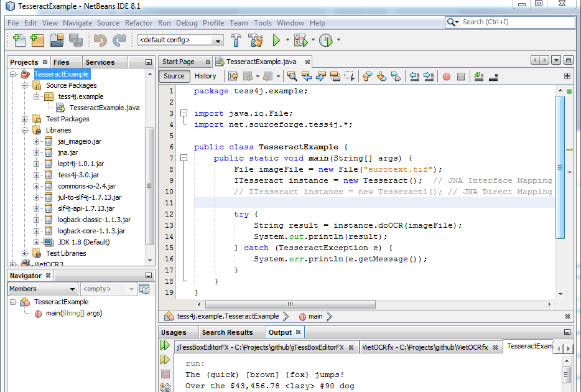
Task: Expand the Test Libraries node
Action: click(x=24, y=253)
